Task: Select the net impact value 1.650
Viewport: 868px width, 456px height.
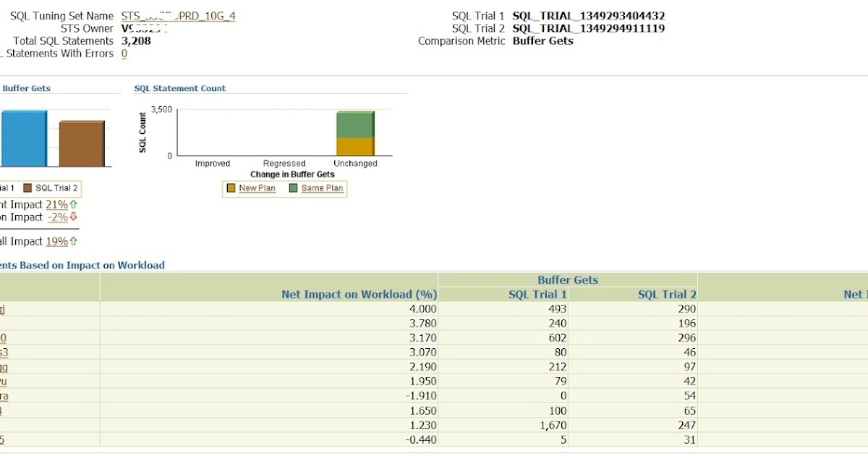Action: (422, 410)
